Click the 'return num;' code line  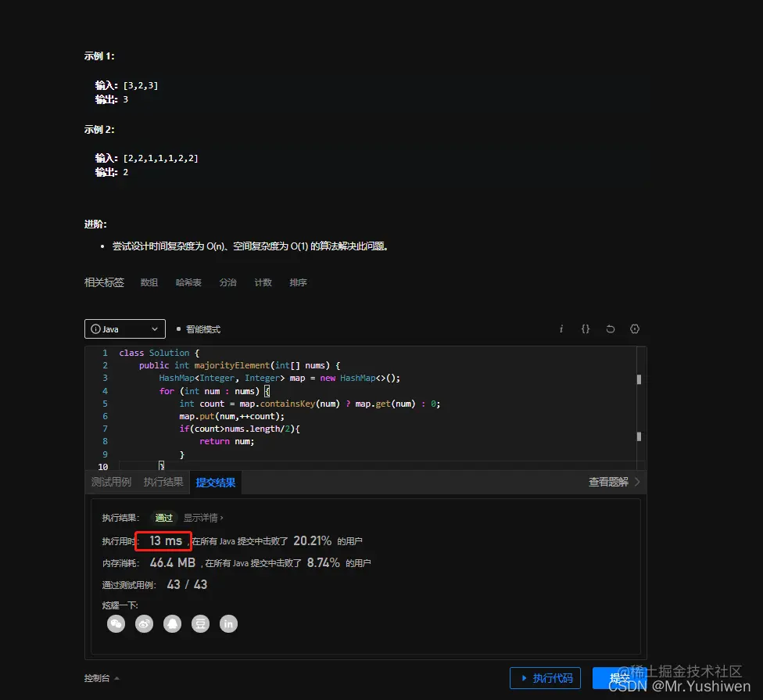coord(226,441)
